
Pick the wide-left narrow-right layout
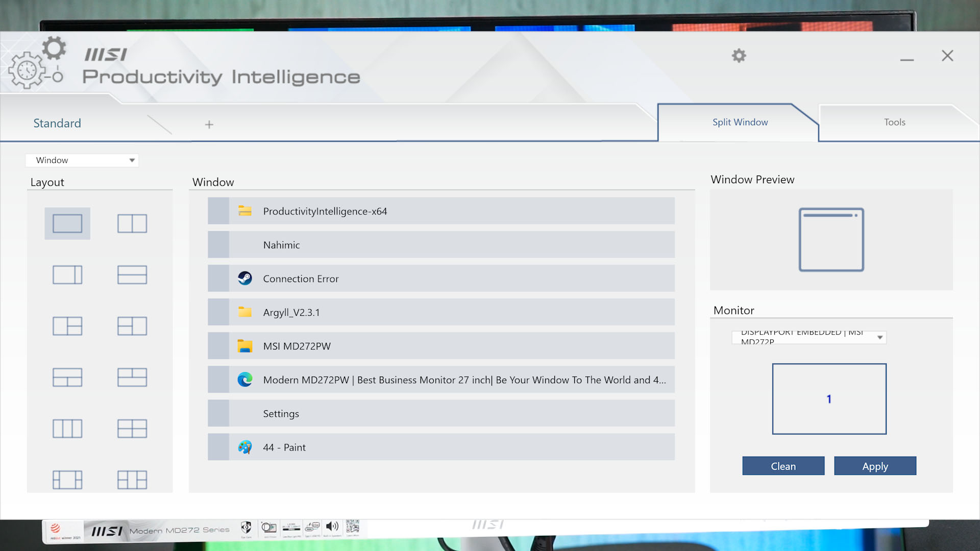(67, 275)
